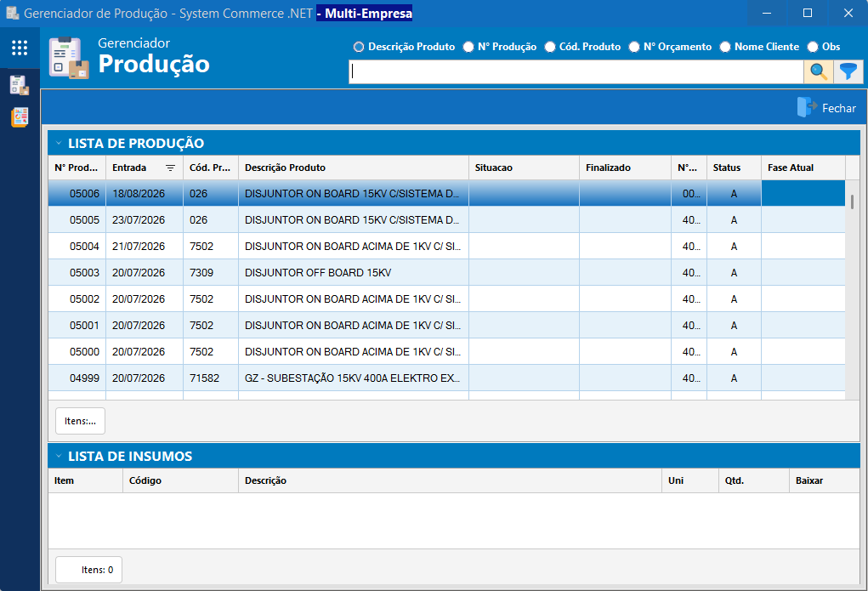Open the production manager sidebar icon

click(20, 85)
